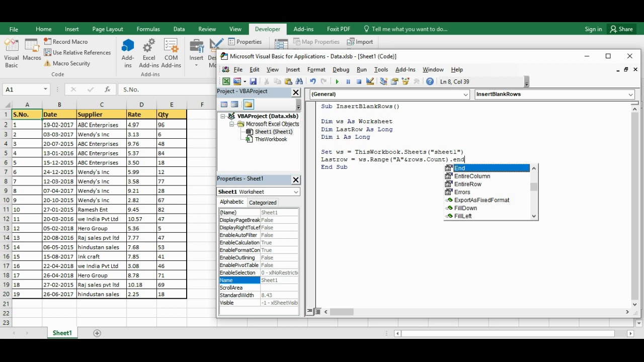Click Record Macro in the Code group
This screenshot has width=644, height=362.
coord(66,42)
